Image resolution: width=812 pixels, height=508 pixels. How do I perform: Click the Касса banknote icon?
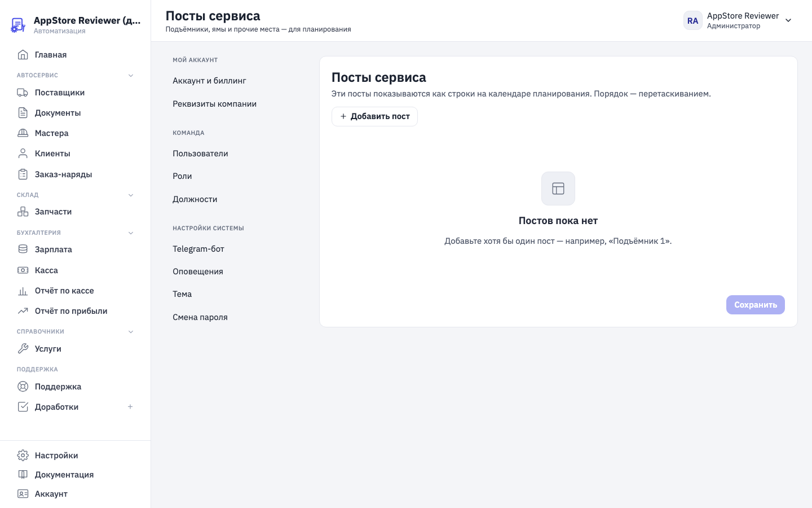click(23, 270)
